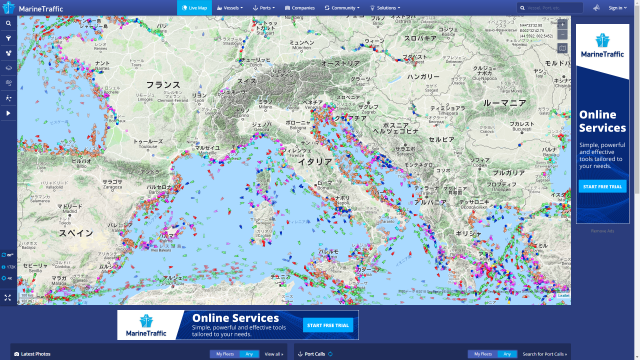Open the map layers icon in sidebar
Image resolution: width=640 pixels, height=360 pixels.
[8, 68]
